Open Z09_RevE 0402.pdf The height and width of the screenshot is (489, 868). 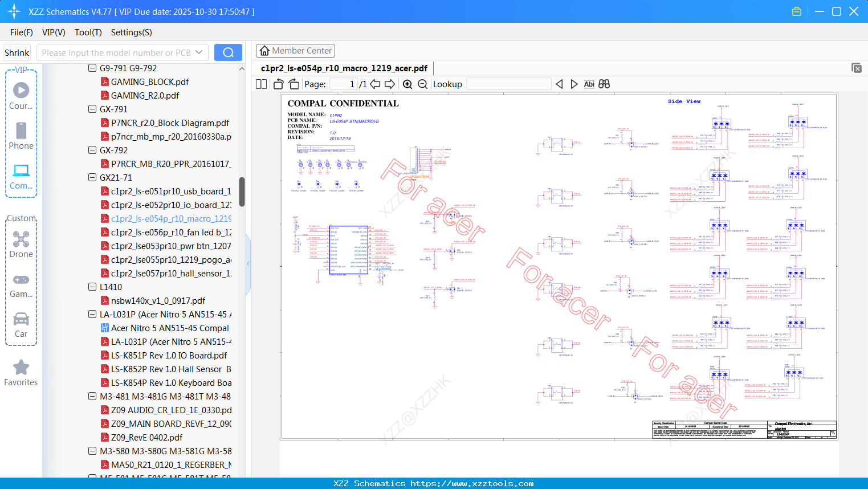146,437
